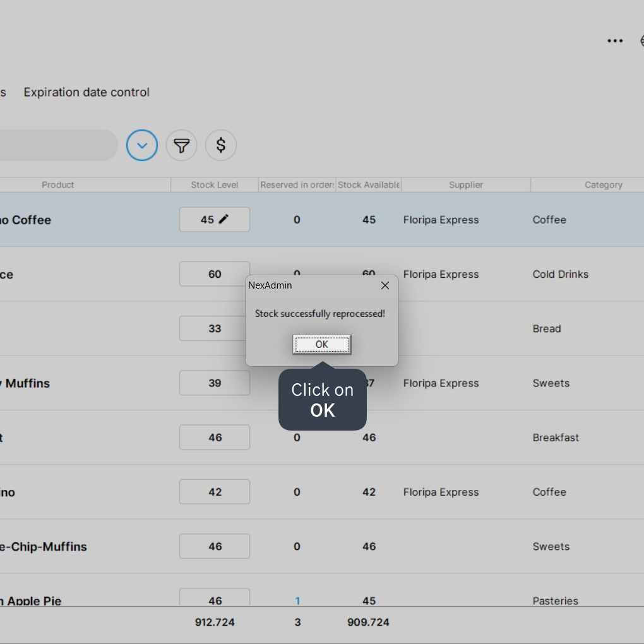Viewport: 644px width, 644px height.
Task: Sort by the Stock Level column header
Action: tap(215, 185)
